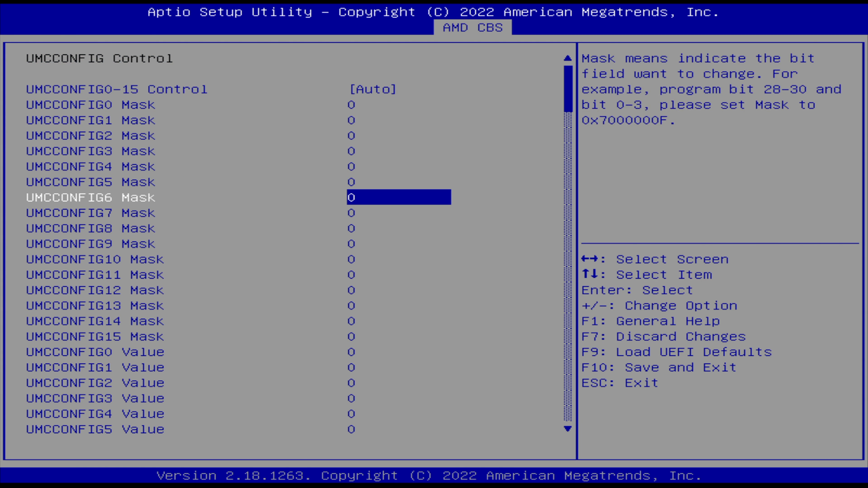
Task: Click the UMCCONFIG2 Value field 0
Action: tap(351, 383)
